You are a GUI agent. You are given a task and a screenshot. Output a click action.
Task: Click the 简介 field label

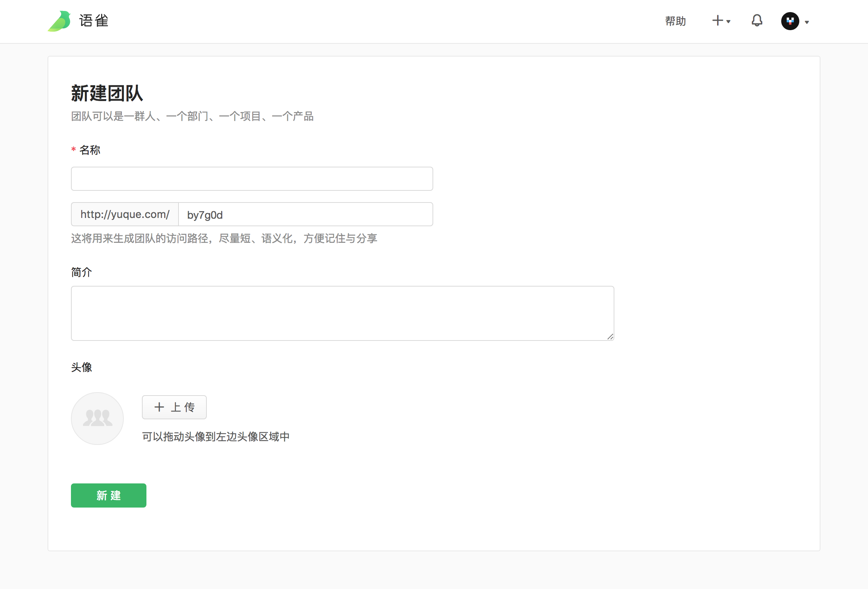[82, 272]
